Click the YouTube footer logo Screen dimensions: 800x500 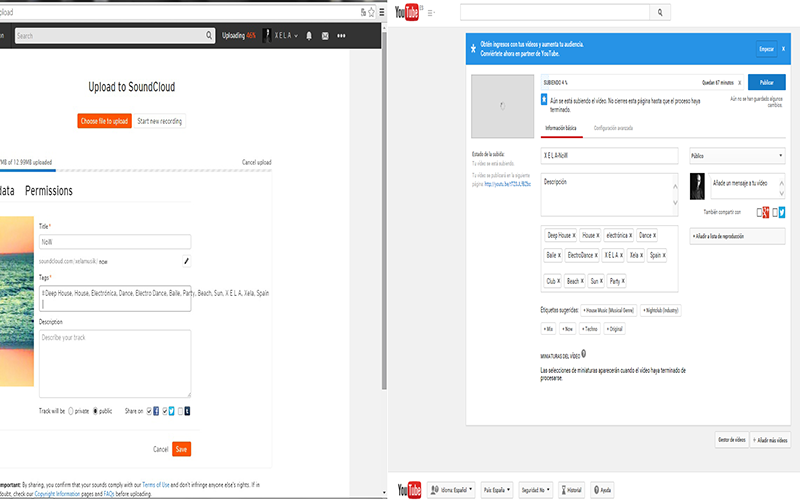pos(409,490)
